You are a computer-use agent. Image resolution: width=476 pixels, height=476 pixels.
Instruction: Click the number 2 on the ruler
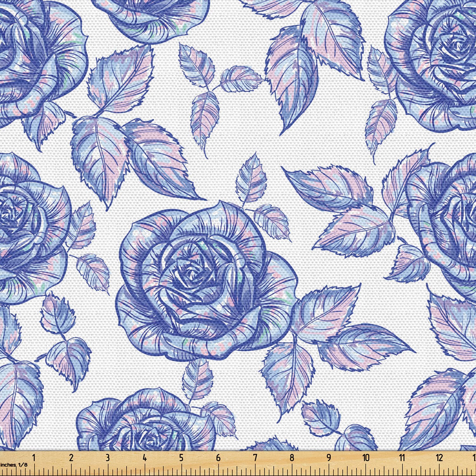click(71, 458)
